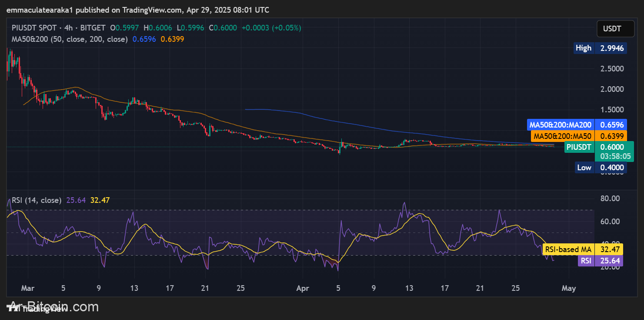Viewport: 644px width, 320px height.
Task: Click the Low 0.4000 price label
Action: click(601, 167)
